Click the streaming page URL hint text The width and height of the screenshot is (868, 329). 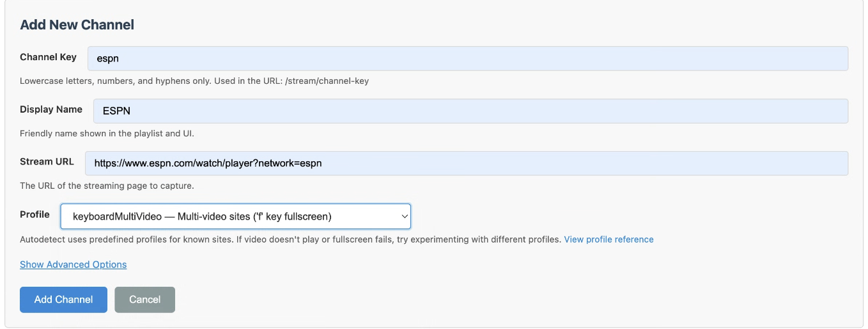tap(107, 186)
